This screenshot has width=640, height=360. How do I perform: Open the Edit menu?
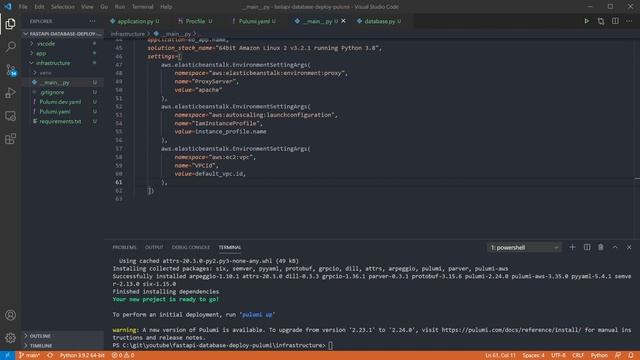(x=39, y=7)
